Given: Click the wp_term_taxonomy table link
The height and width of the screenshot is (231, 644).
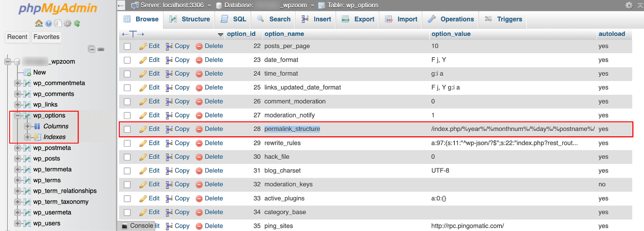Looking at the screenshot, I should pos(61,202).
